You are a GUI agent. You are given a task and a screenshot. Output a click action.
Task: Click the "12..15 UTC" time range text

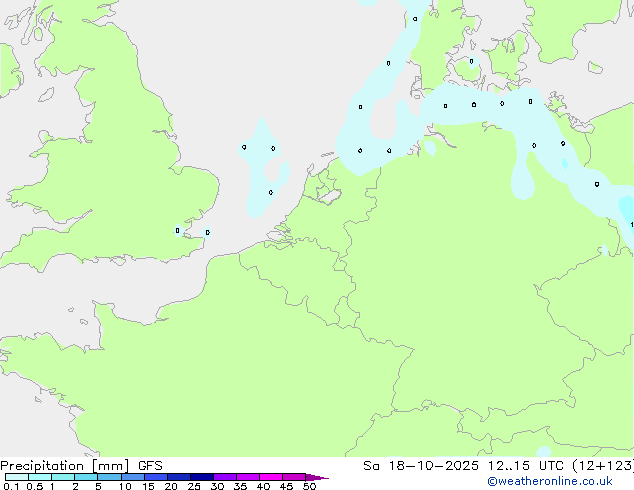[x=526, y=466]
